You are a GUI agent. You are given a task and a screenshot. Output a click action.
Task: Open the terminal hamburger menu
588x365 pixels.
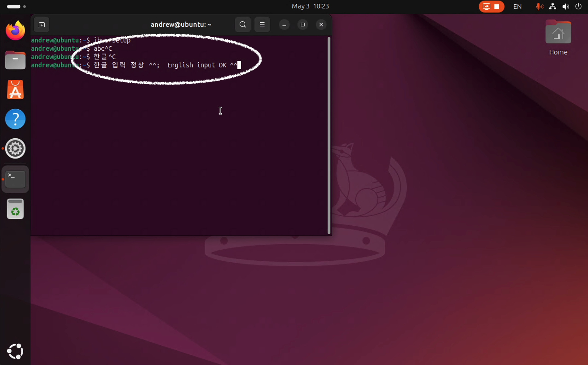pyautogui.click(x=262, y=25)
